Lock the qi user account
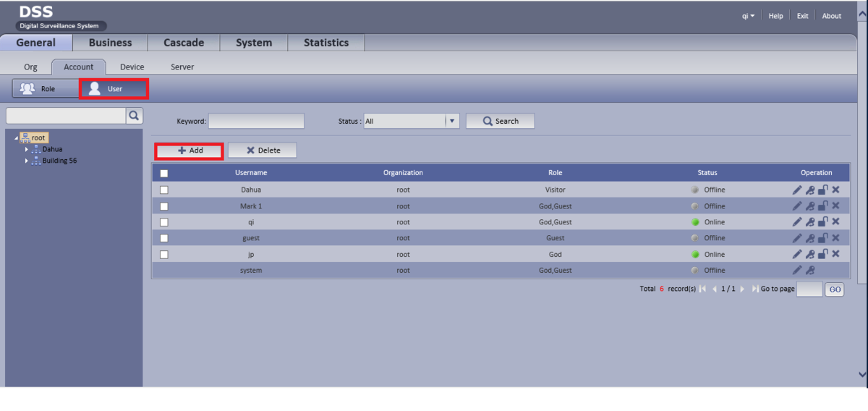The height and width of the screenshot is (411, 868). tap(823, 222)
